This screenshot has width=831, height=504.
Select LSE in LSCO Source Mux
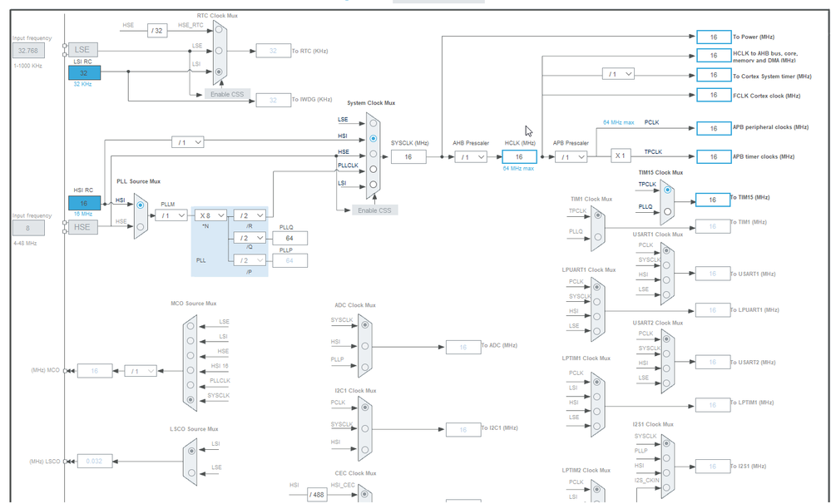pyautogui.click(x=190, y=472)
